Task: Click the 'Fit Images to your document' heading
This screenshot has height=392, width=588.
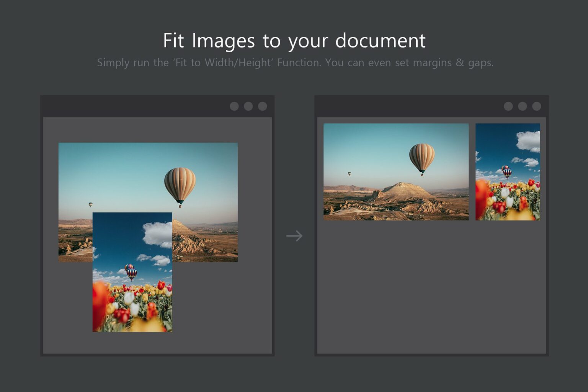Action: pos(294,41)
